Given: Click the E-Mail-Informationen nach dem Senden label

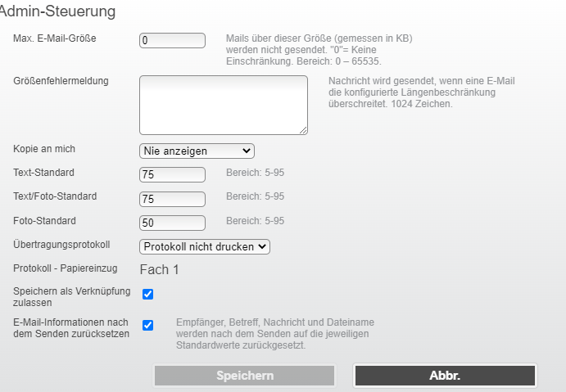Looking at the screenshot, I should click(x=71, y=328).
